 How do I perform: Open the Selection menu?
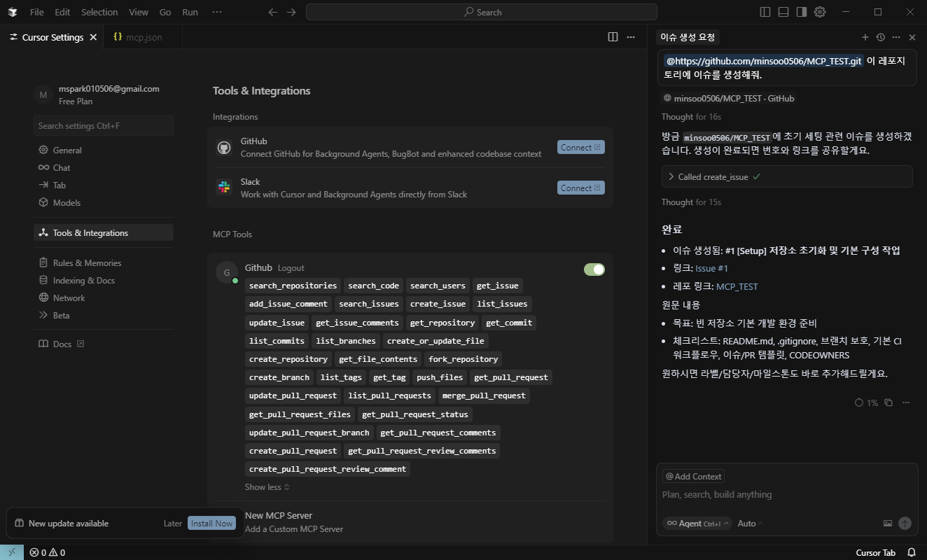point(99,12)
